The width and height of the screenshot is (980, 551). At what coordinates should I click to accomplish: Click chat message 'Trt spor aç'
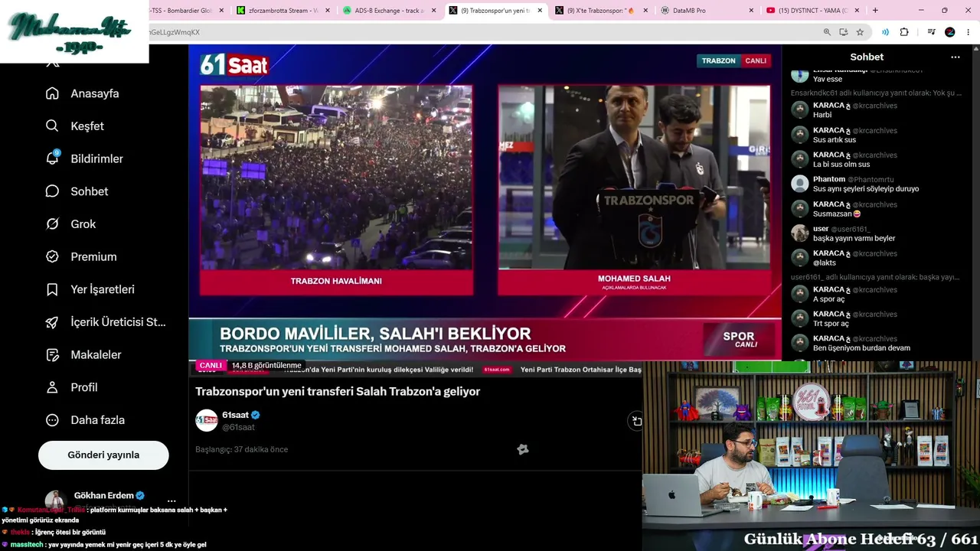[x=831, y=324]
